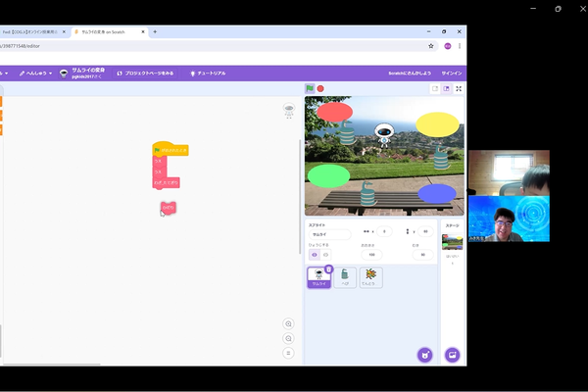588x392 pixels.
Task: Zoom out the code workspace
Action: click(x=288, y=338)
